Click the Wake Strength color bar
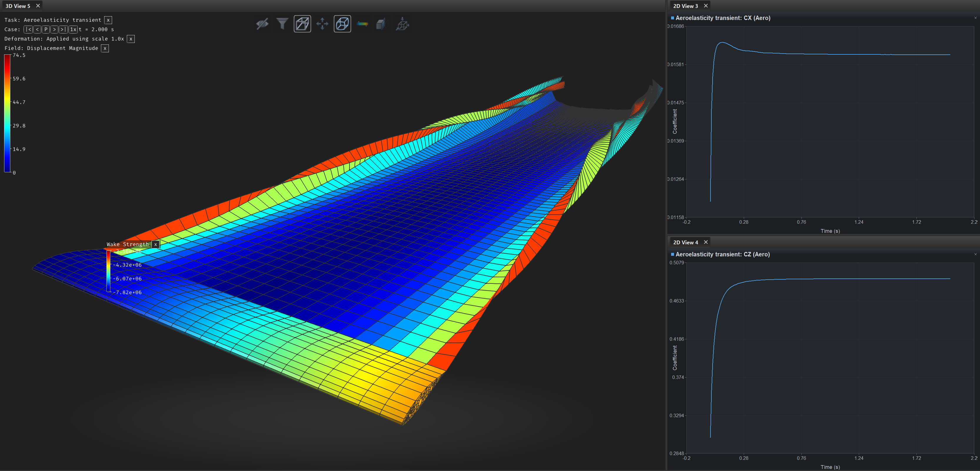 (109, 271)
